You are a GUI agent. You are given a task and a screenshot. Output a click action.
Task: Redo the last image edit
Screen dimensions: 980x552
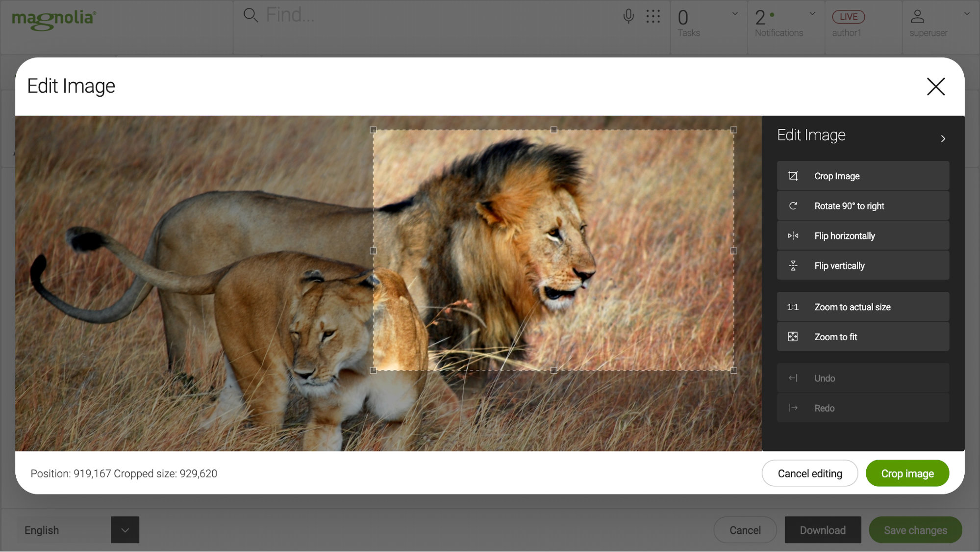[862, 408]
